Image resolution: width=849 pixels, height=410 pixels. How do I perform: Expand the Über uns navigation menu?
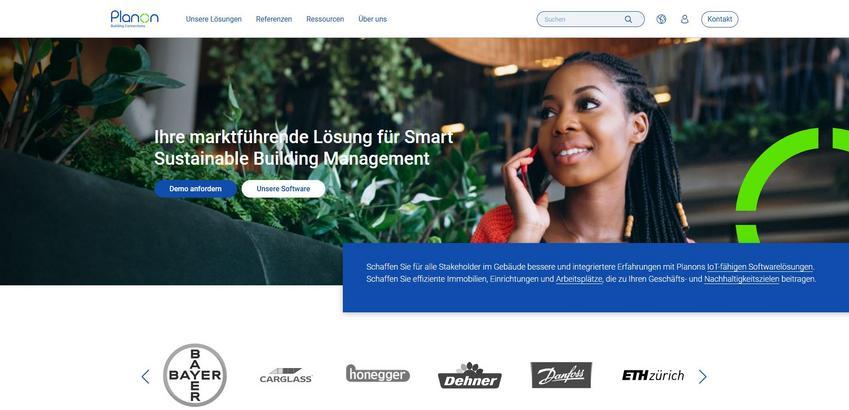(373, 19)
